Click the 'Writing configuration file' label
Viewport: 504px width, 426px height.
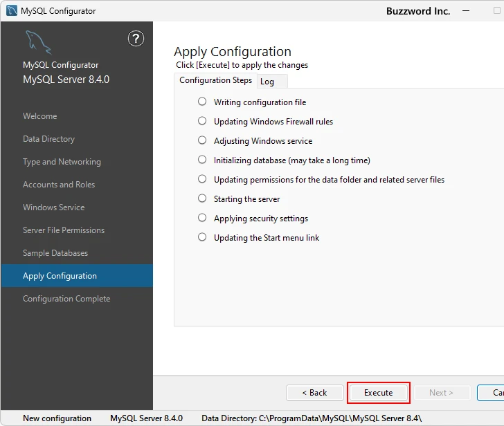click(260, 102)
